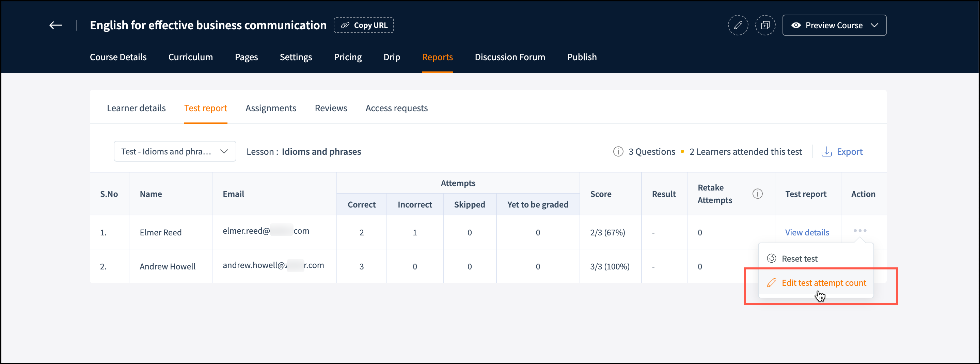
Task: Navigate to the Publish tab
Action: pos(582,57)
